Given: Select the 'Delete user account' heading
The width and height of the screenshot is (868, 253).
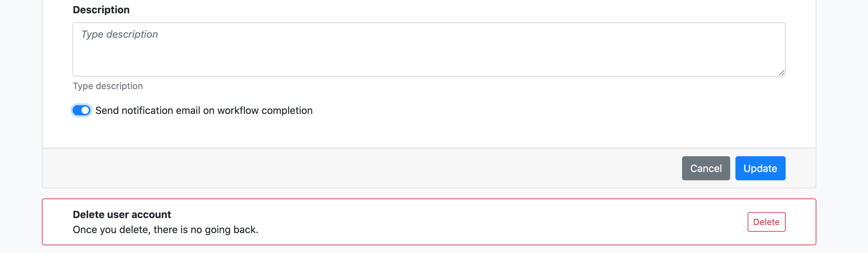Looking at the screenshot, I should tap(122, 215).
